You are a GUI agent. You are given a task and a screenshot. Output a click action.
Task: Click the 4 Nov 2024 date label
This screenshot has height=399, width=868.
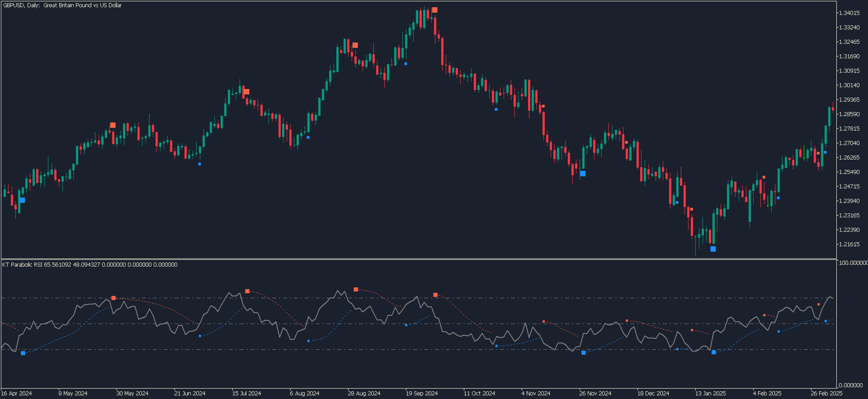click(536, 394)
